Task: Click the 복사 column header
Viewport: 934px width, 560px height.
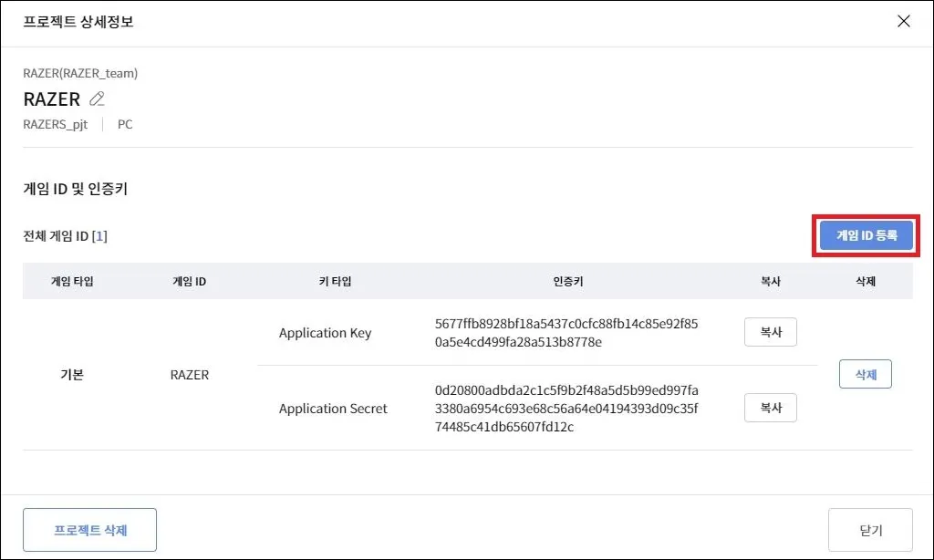Action: pos(771,282)
